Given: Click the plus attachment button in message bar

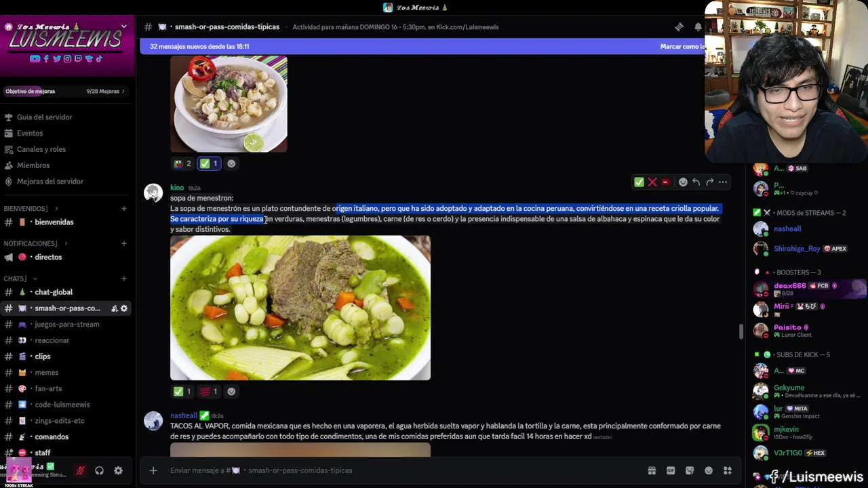Looking at the screenshot, I should click(x=153, y=470).
